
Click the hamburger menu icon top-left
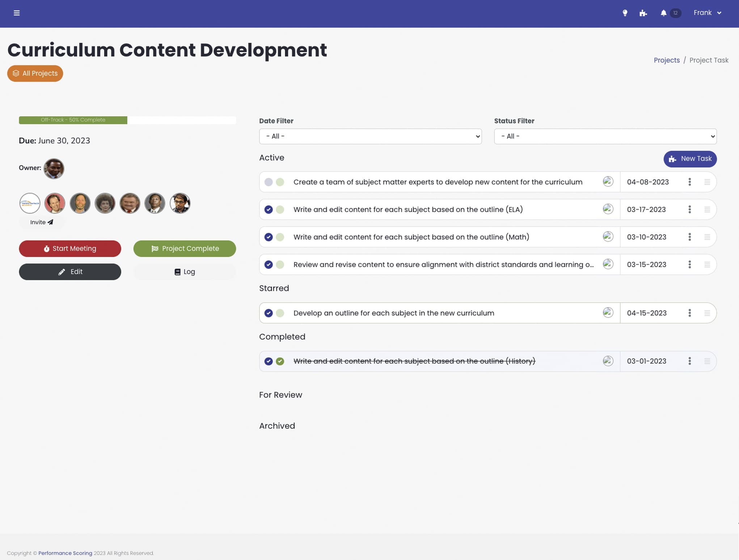click(x=16, y=12)
